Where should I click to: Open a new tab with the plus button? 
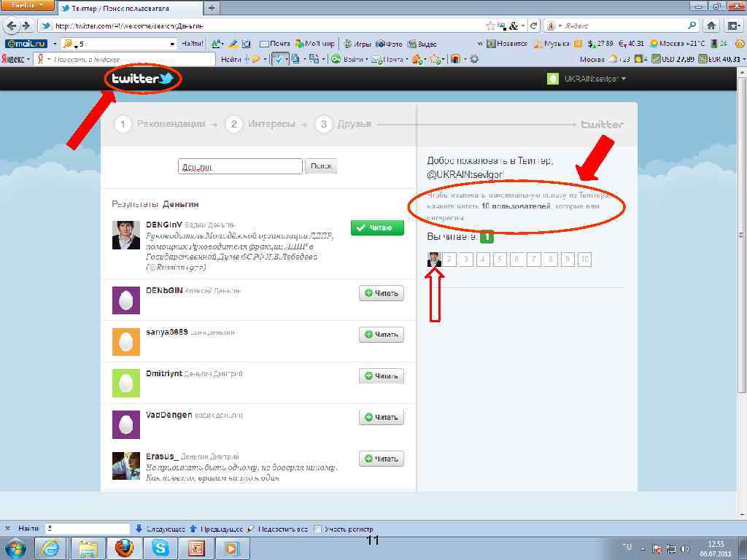click(212, 8)
